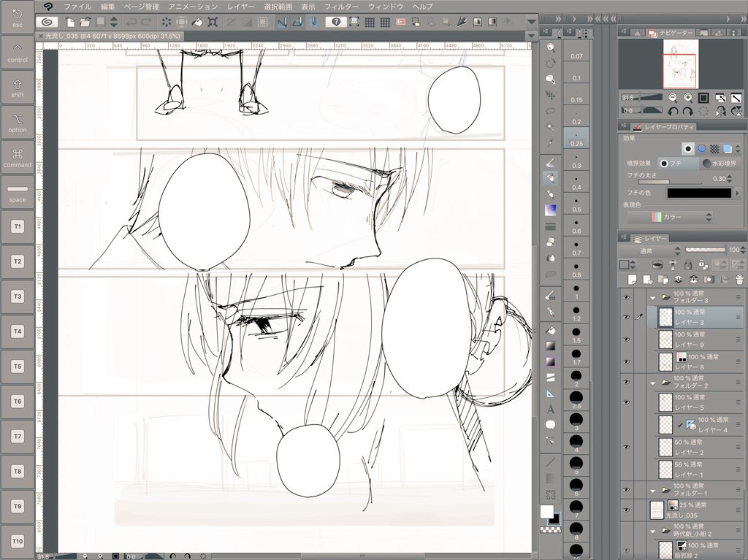Click New raster layer icon
Viewport: 748px width, 560px height.
click(632, 280)
